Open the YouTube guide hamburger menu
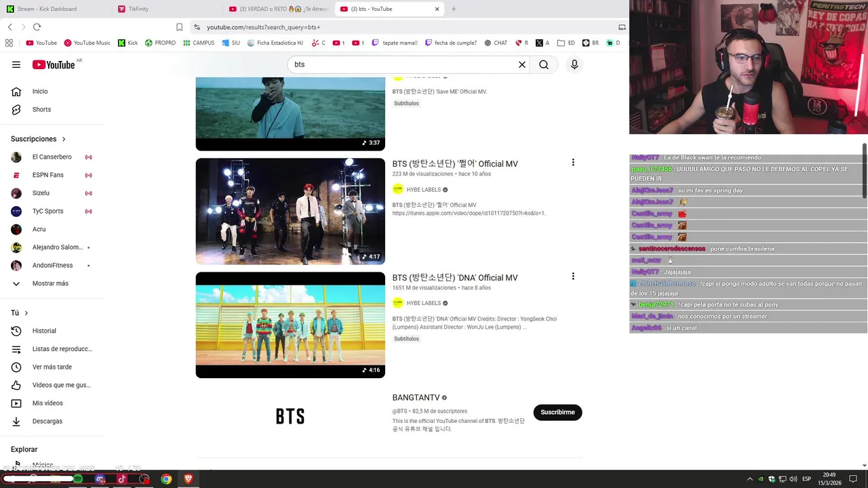 (16, 64)
